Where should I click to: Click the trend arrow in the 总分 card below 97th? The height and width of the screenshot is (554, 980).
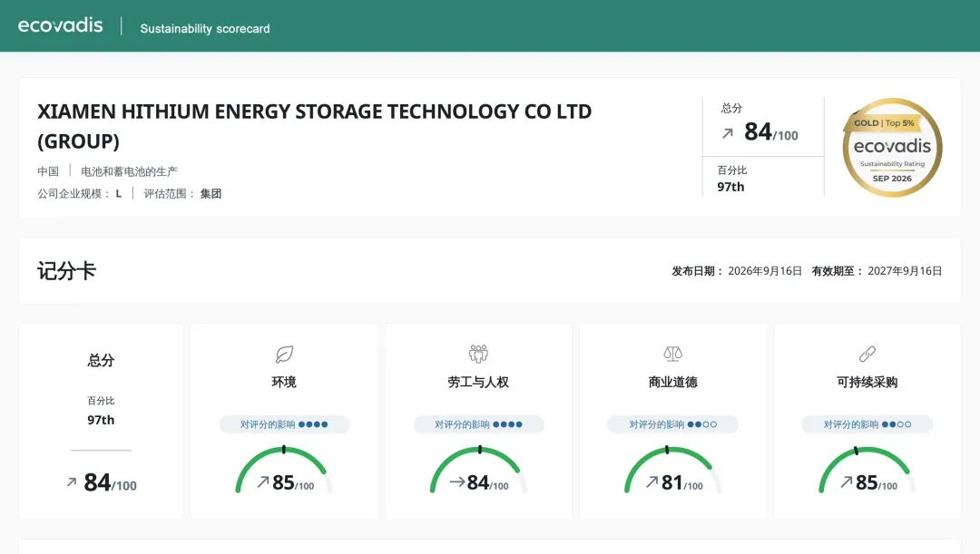point(72,482)
